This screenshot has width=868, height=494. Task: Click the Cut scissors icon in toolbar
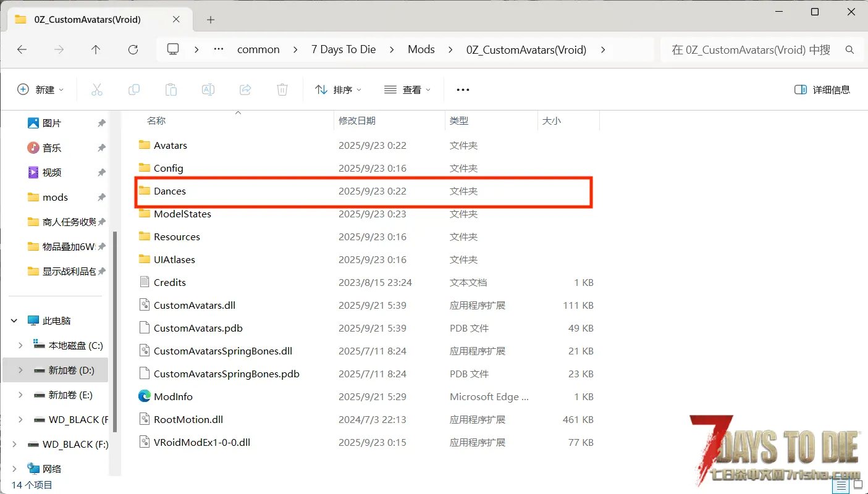pos(97,90)
